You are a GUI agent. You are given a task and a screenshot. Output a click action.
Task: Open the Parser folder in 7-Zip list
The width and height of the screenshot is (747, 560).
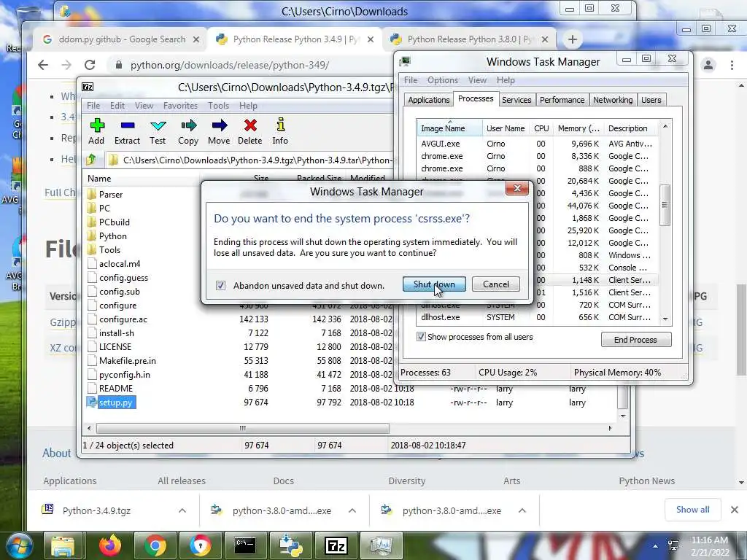coord(111,194)
